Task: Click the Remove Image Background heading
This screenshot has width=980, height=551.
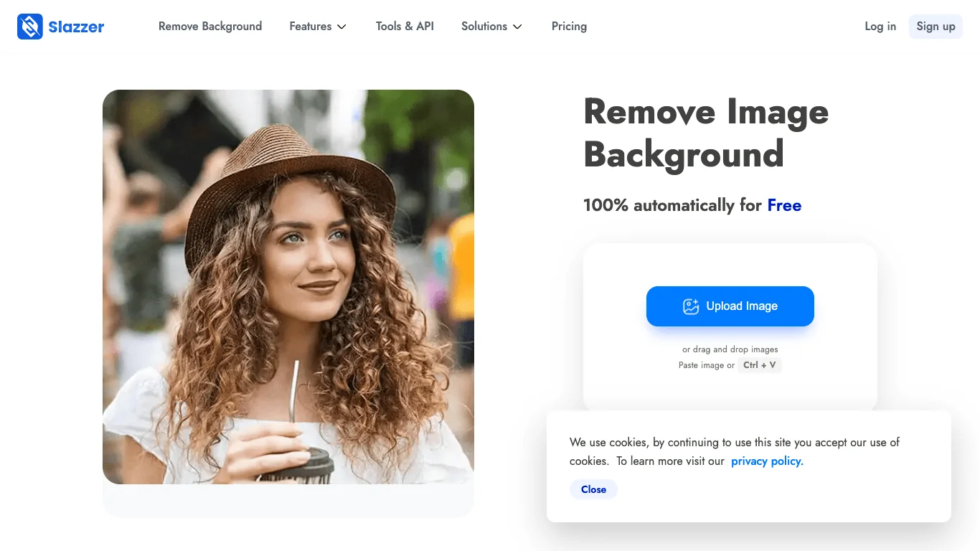Action: point(706,133)
